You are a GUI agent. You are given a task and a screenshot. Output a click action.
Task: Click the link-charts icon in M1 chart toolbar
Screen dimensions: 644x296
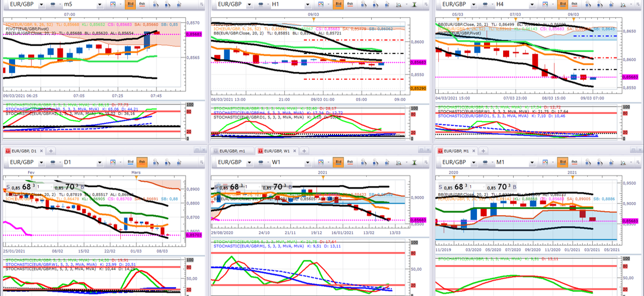pos(485,162)
